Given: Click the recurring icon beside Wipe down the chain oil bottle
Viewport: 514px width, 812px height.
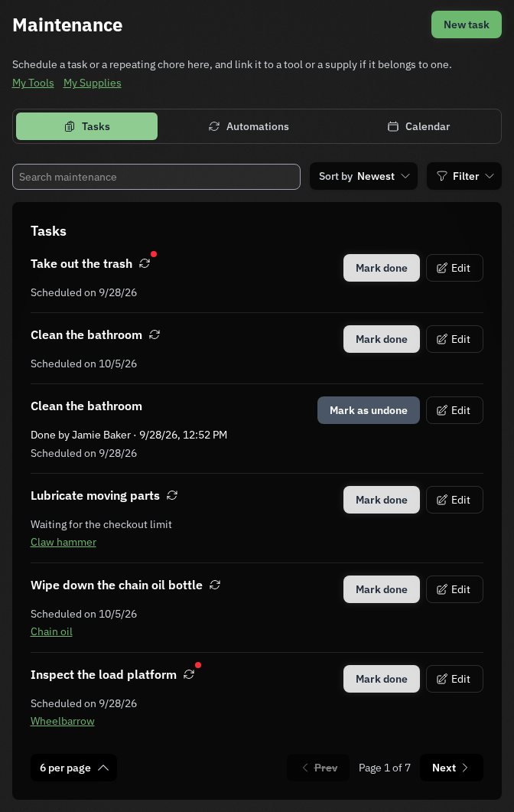Looking at the screenshot, I should click(x=215, y=585).
